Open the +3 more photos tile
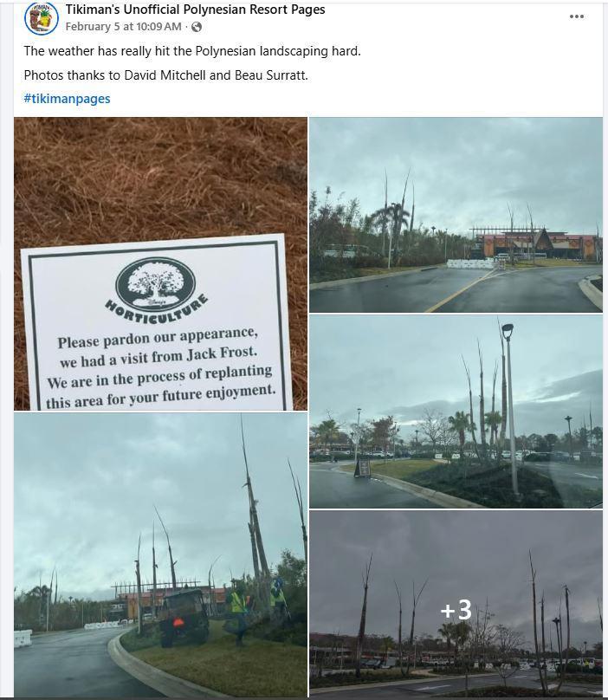The height and width of the screenshot is (700, 608). point(456,604)
